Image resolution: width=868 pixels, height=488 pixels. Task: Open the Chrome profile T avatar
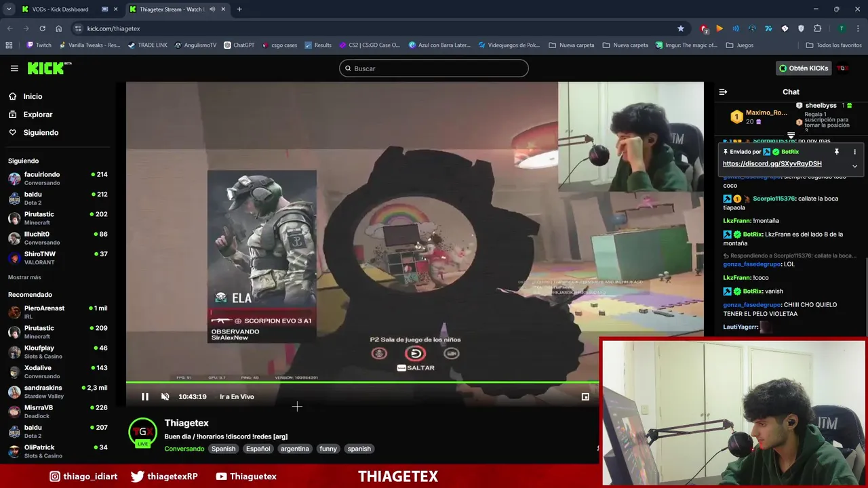click(842, 28)
